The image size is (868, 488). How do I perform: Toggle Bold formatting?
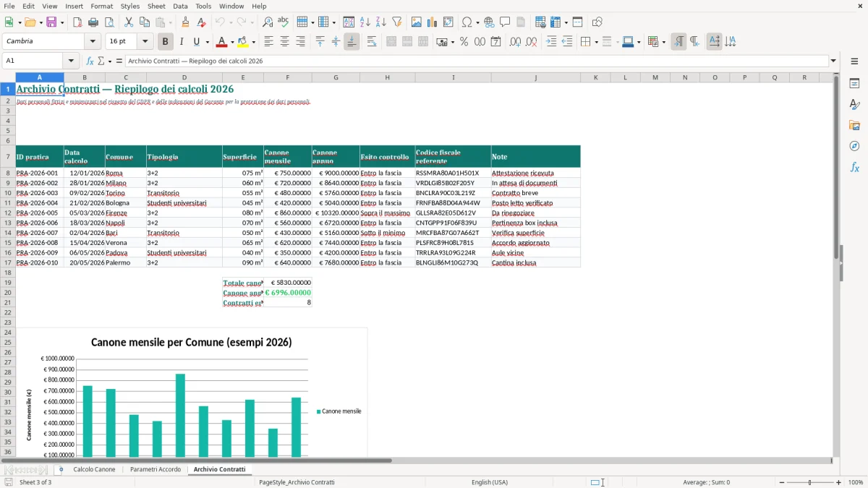coord(165,41)
